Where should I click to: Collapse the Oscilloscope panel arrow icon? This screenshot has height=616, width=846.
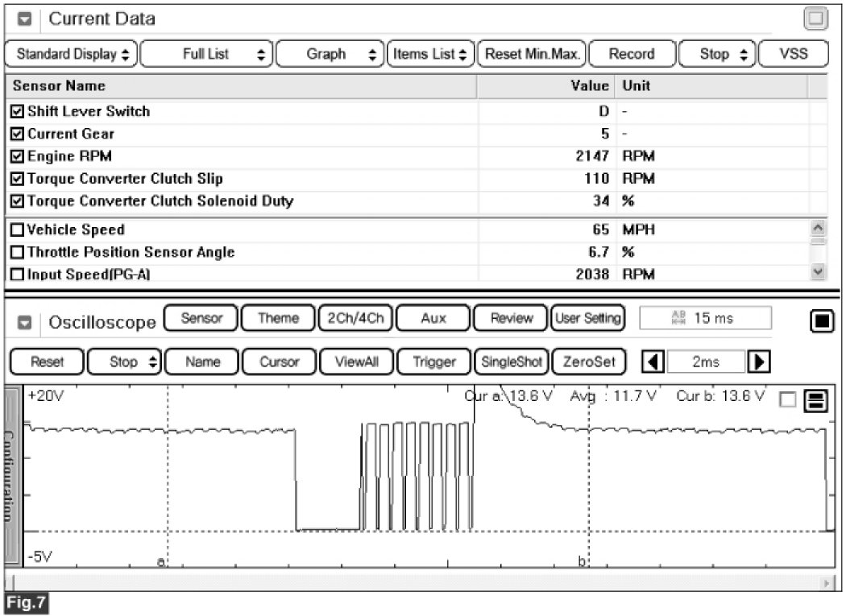pyautogui.click(x=26, y=322)
